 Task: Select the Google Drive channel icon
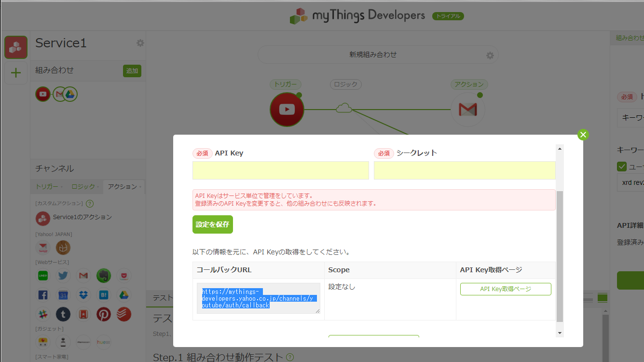(123, 294)
